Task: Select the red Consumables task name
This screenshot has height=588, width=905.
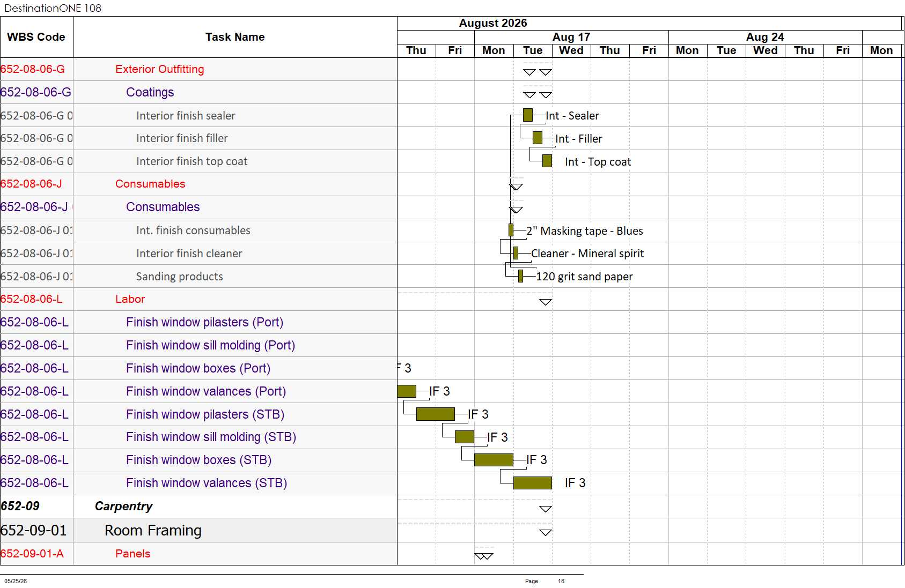Action: click(x=150, y=184)
